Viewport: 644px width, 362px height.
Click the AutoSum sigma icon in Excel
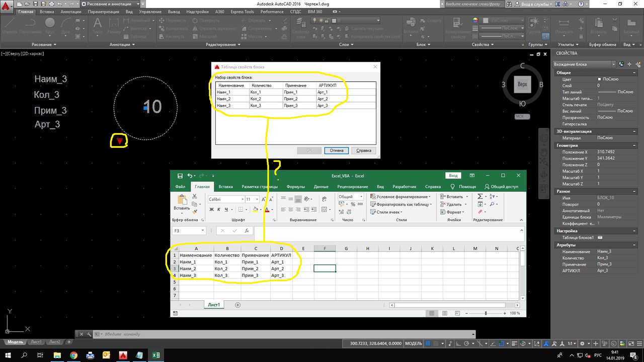480,197
